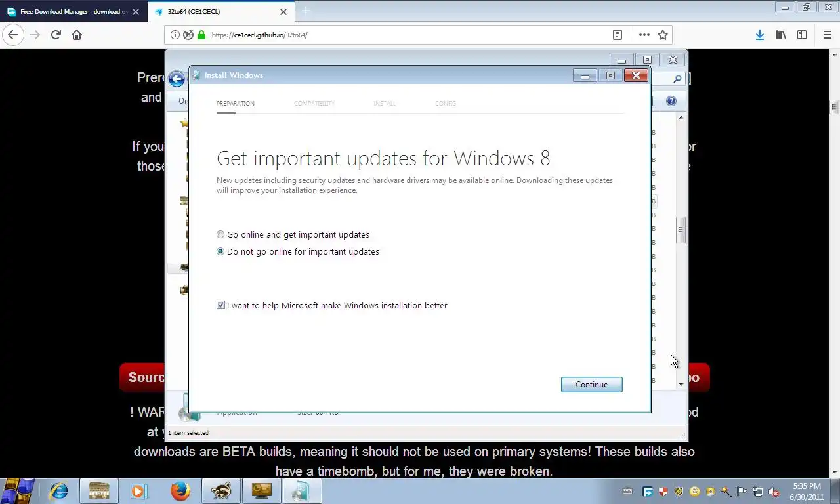Toggle Firefox sidebar
The width and height of the screenshot is (840, 504).
[x=802, y=35]
